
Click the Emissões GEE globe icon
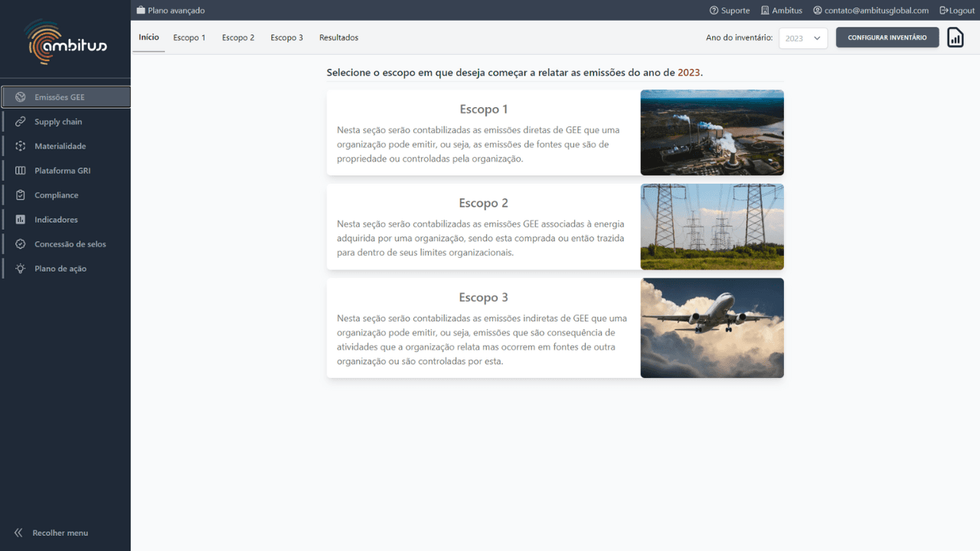pyautogui.click(x=21, y=97)
